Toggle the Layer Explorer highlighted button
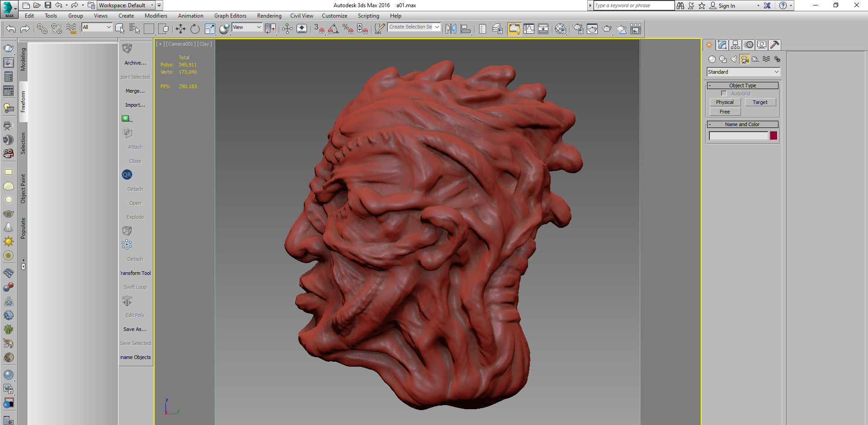This screenshot has width=868, height=425. [514, 29]
